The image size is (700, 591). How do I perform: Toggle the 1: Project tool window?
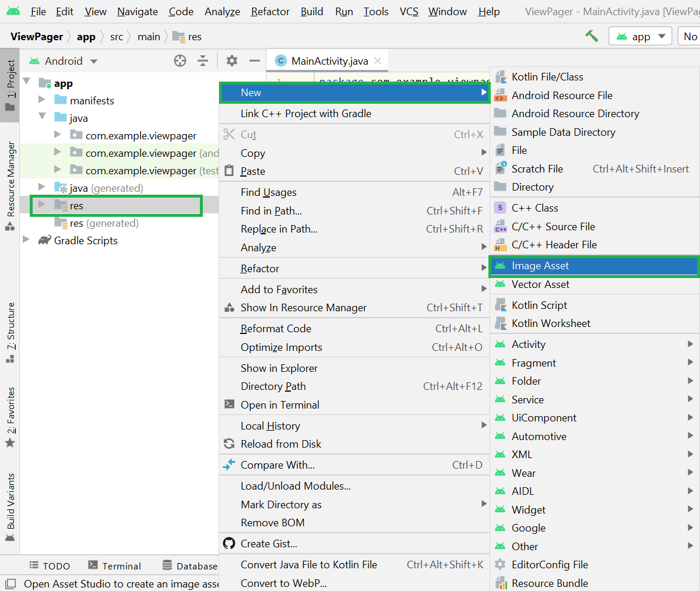[10, 85]
